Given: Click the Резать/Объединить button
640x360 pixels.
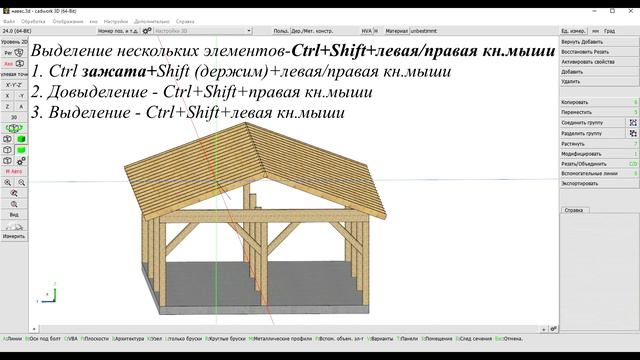Looking at the screenshot, I should pos(599,164).
